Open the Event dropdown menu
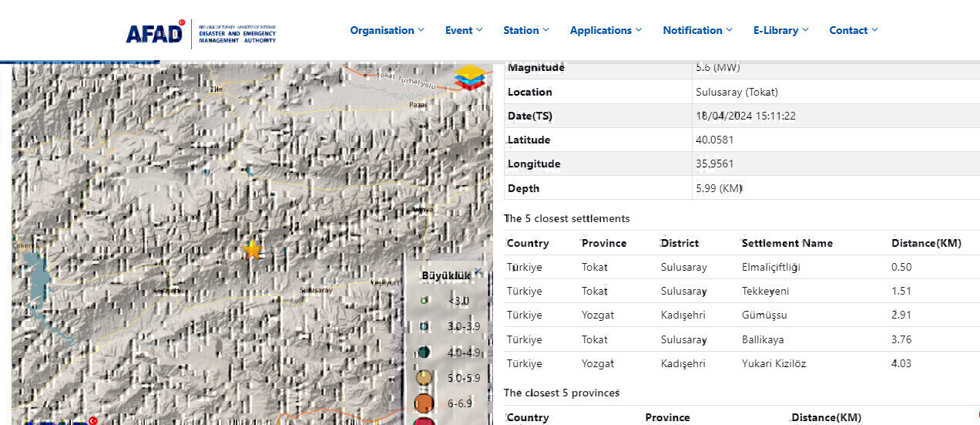 coord(464,31)
